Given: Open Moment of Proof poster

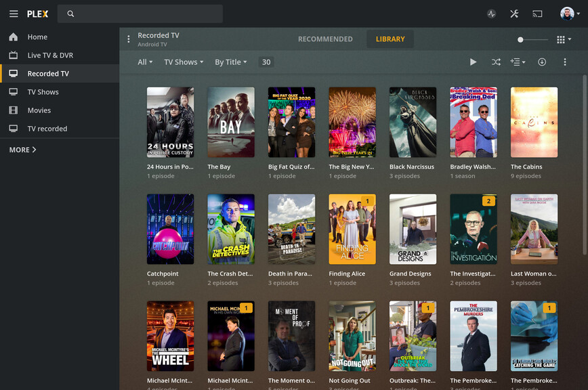Looking at the screenshot, I should [292, 336].
